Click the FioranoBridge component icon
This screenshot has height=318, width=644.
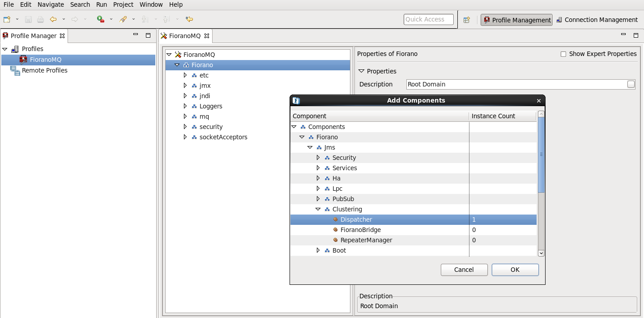click(335, 230)
